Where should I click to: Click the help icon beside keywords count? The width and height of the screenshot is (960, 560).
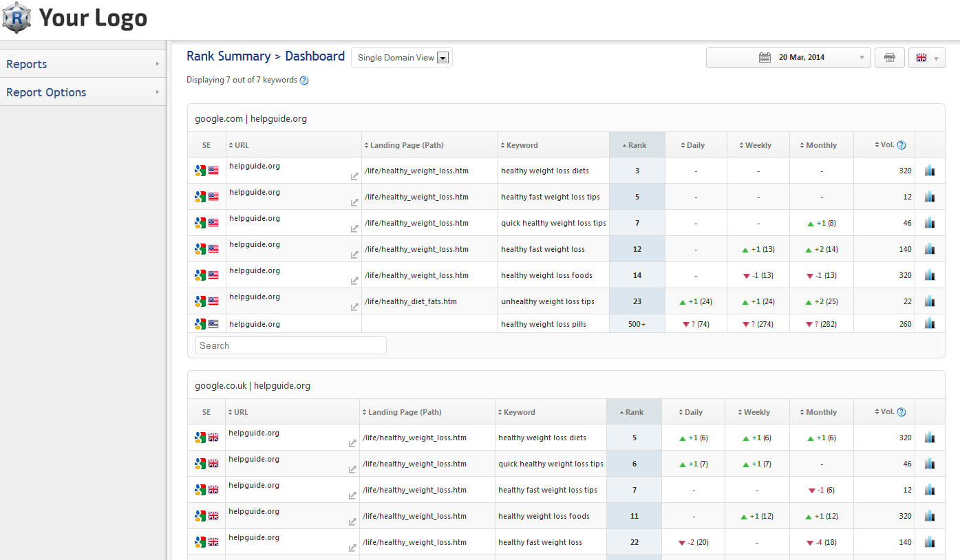[x=304, y=80]
